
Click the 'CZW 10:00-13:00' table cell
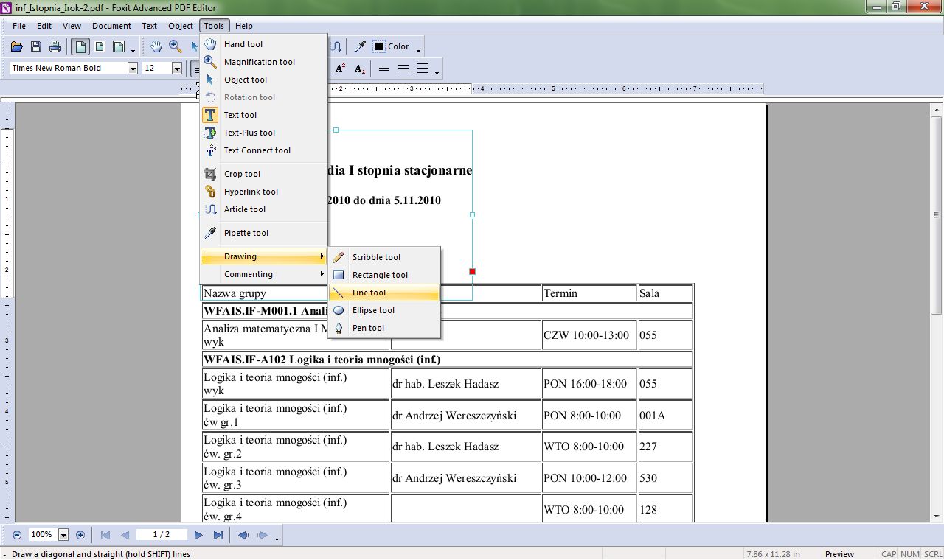pos(590,335)
